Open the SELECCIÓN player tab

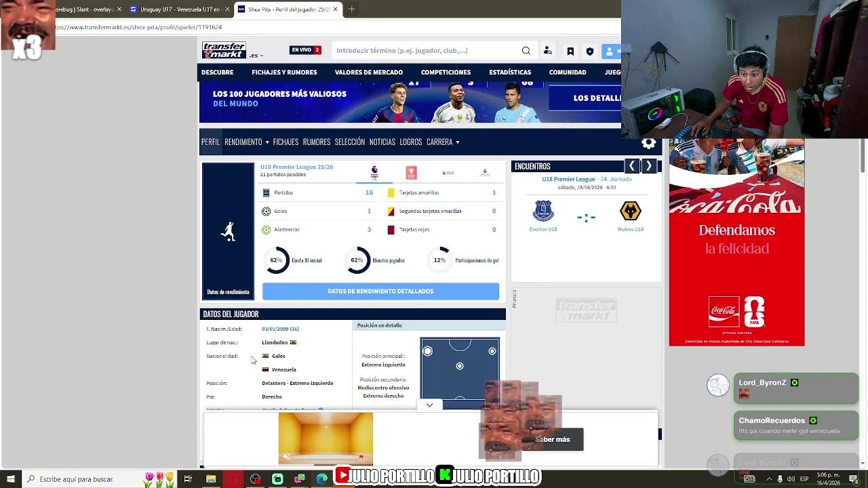[350, 142]
